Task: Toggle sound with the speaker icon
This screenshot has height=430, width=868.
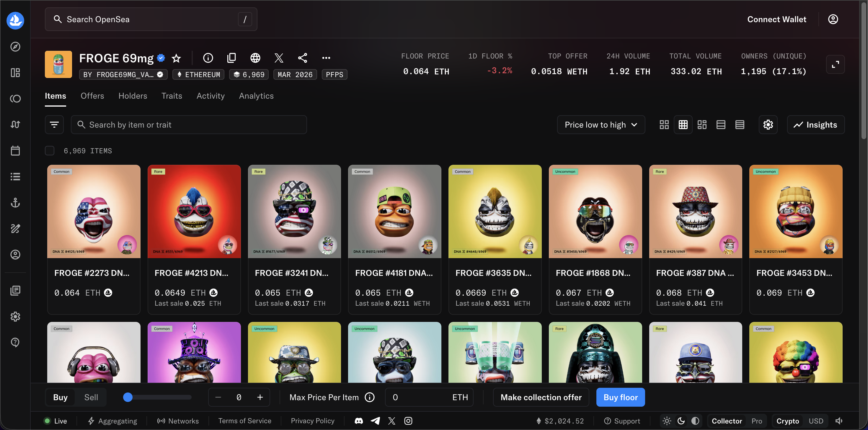Action: tap(839, 421)
